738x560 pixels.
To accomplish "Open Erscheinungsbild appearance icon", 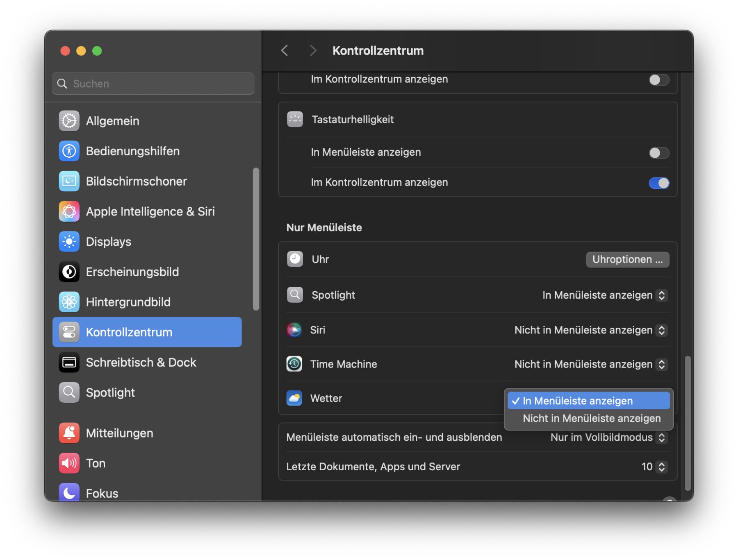I will [x=69, y=272].
